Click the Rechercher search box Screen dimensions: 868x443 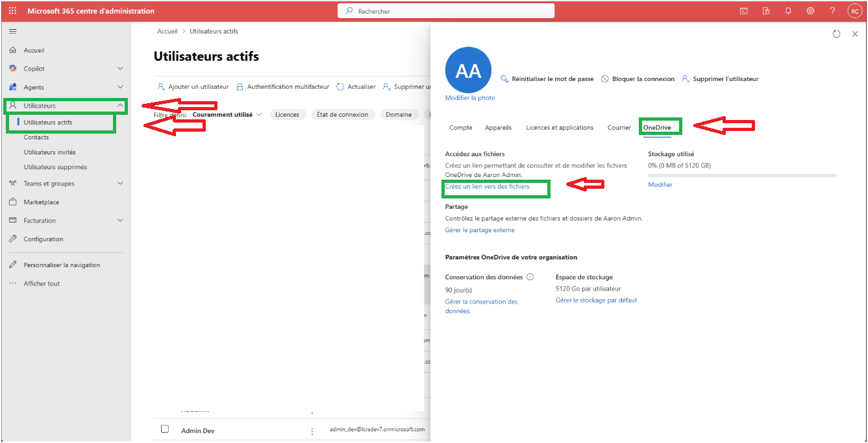pos(446,11)
